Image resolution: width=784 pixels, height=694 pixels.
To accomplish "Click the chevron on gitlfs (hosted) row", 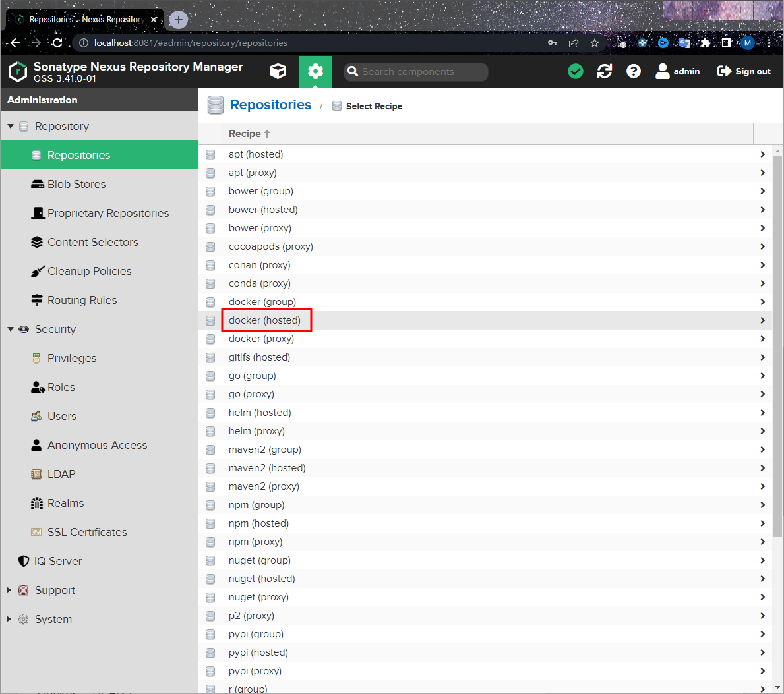I will pyautogui.click(x=762, y=357).
